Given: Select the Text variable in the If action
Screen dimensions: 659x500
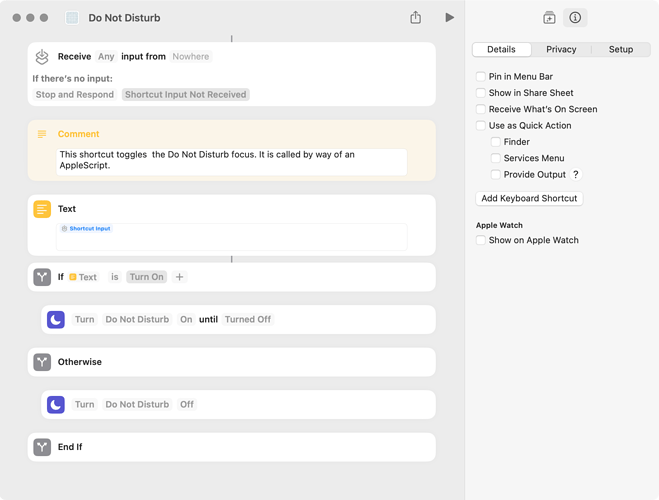Looking at the screenshot, I should (83, 277).
